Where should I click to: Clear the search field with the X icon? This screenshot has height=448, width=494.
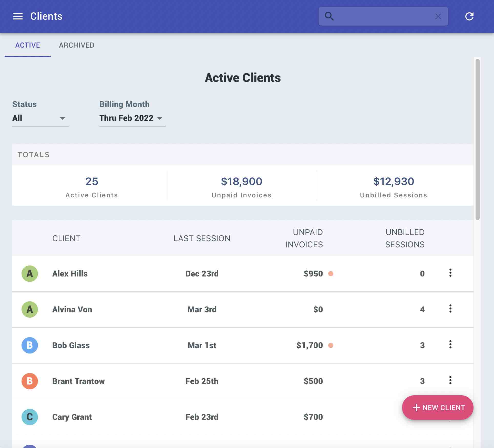(438, 16)
